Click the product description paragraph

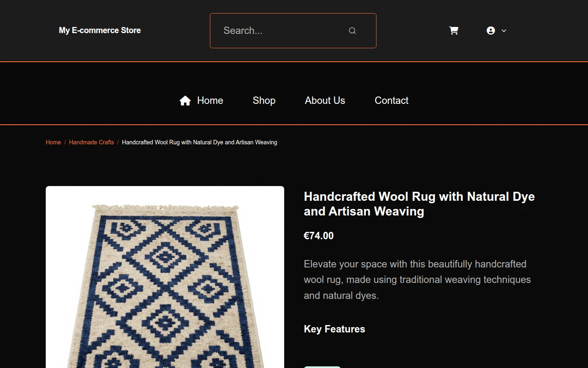coord(417,280)
